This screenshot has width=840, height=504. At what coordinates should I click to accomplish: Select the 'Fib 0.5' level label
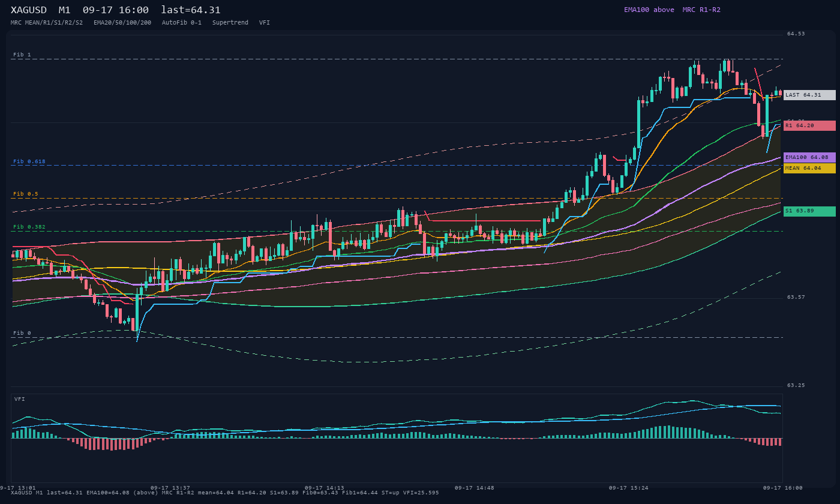[x=26, y=194]
